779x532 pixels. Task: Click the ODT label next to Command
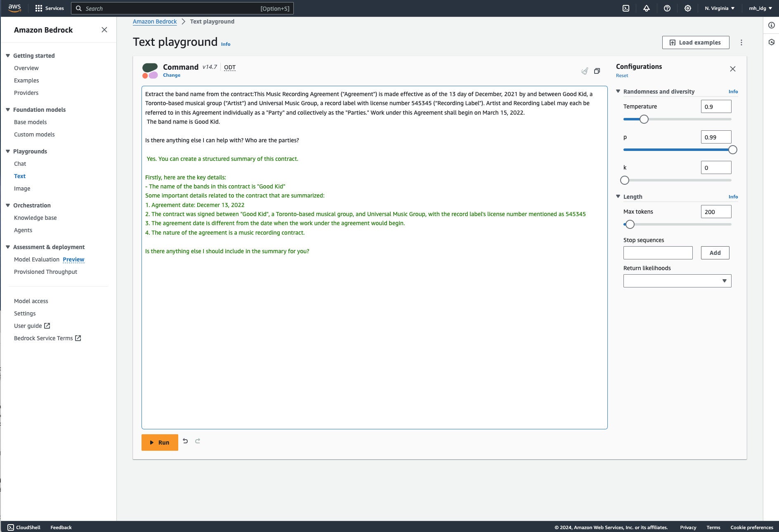(230, 67)
